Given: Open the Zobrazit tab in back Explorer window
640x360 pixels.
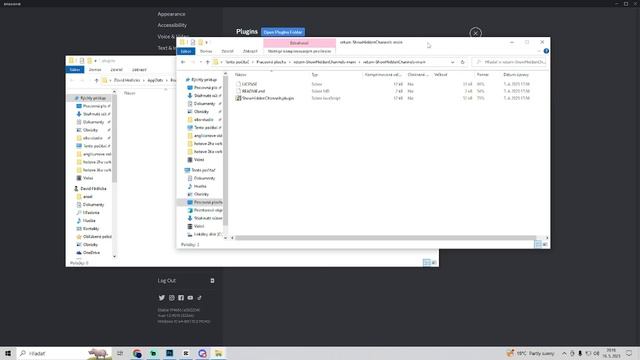Looking at the screenshot, I should pyautogui.click(x=139, y=70).
